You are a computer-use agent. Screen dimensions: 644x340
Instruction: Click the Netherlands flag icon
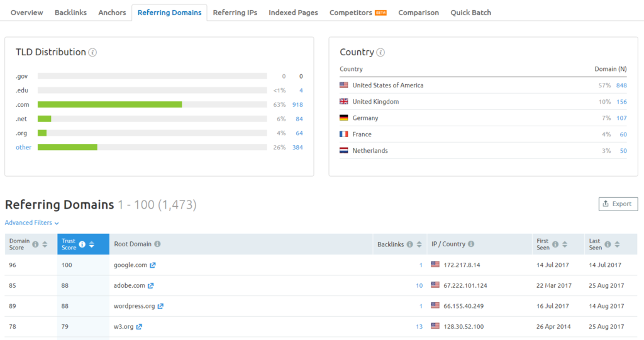tap(344, 151)
